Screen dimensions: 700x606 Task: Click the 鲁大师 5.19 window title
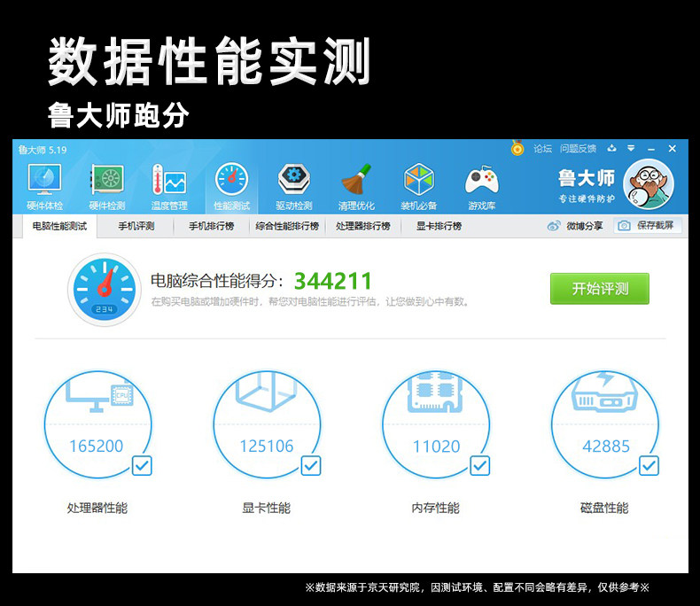tap(43, 150)
